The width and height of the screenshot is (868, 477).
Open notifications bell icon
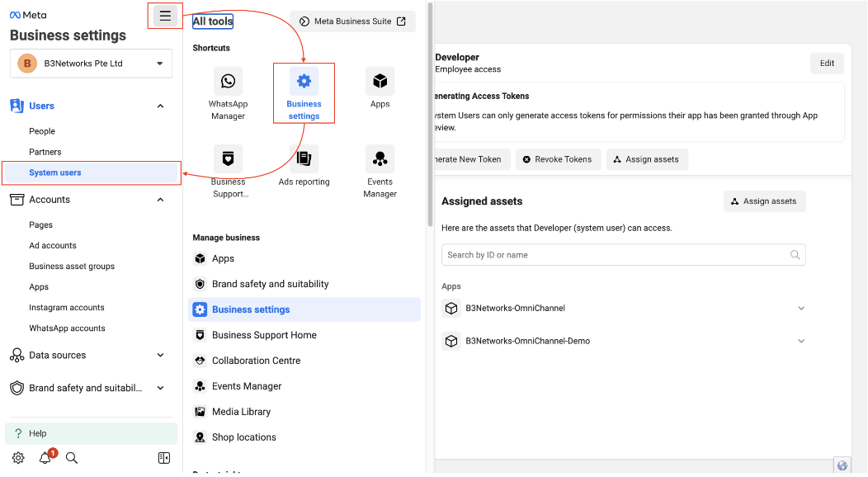tap(45, 458)
